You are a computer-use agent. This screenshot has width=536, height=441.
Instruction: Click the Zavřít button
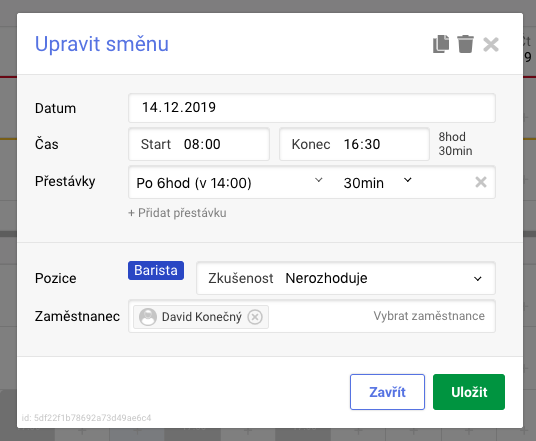tap(387, 392)
